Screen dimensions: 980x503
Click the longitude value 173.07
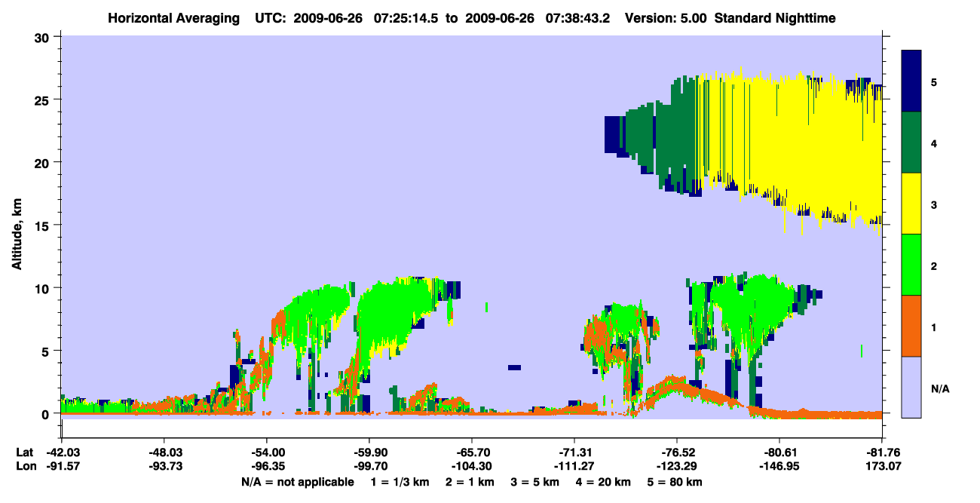pos(882,466)
